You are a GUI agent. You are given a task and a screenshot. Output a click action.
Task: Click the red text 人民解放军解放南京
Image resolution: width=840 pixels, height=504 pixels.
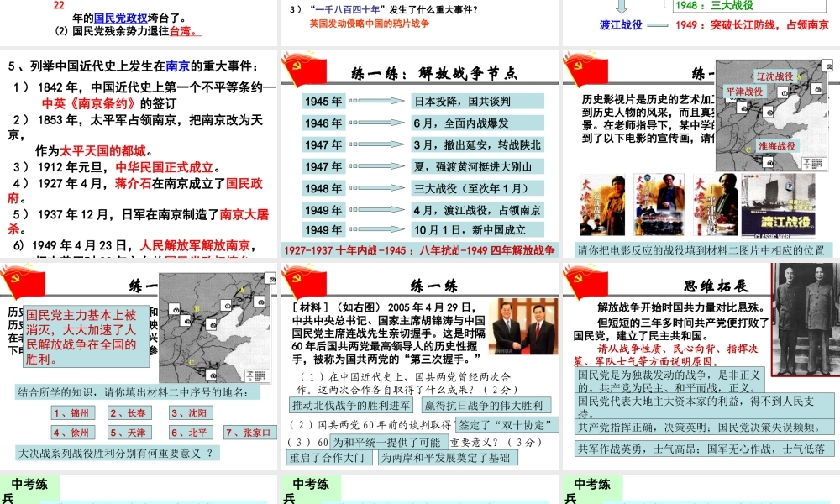(x=195, y=246)
